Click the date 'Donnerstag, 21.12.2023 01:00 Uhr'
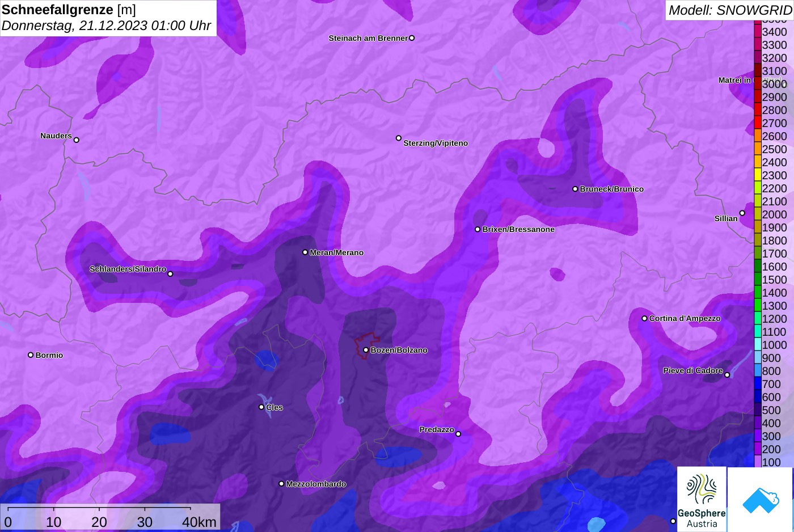 click(106, 26)
